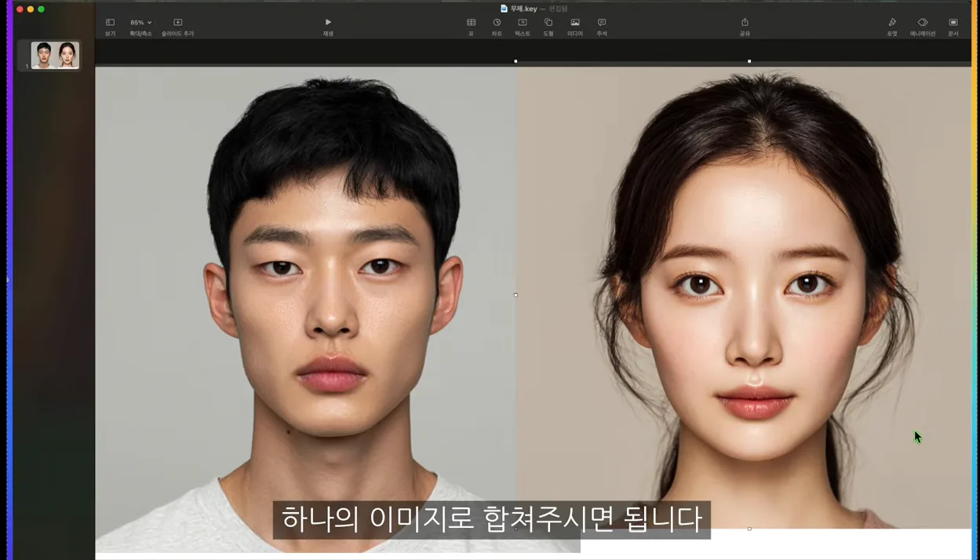Minimize the window with yellow button
Viewport: 980px width, 560px height.
pyautogui.click(x=31, y=9)
